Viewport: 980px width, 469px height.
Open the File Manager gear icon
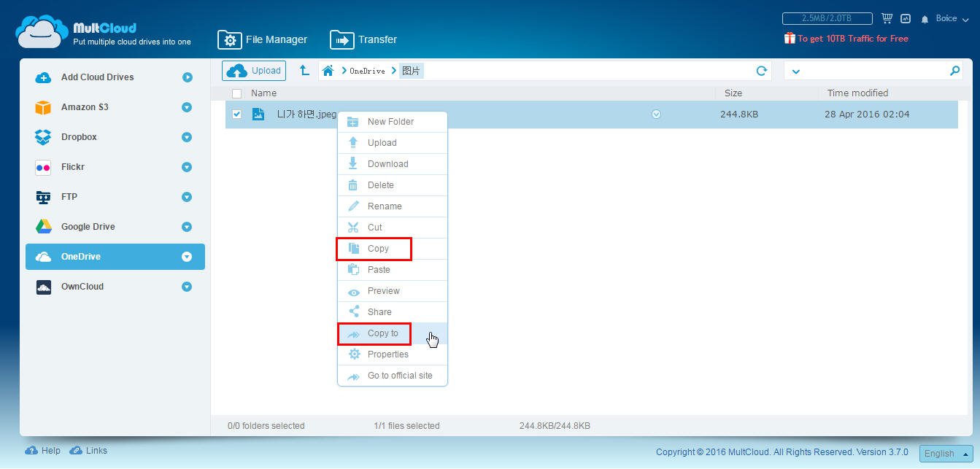[x=229, y=39]
